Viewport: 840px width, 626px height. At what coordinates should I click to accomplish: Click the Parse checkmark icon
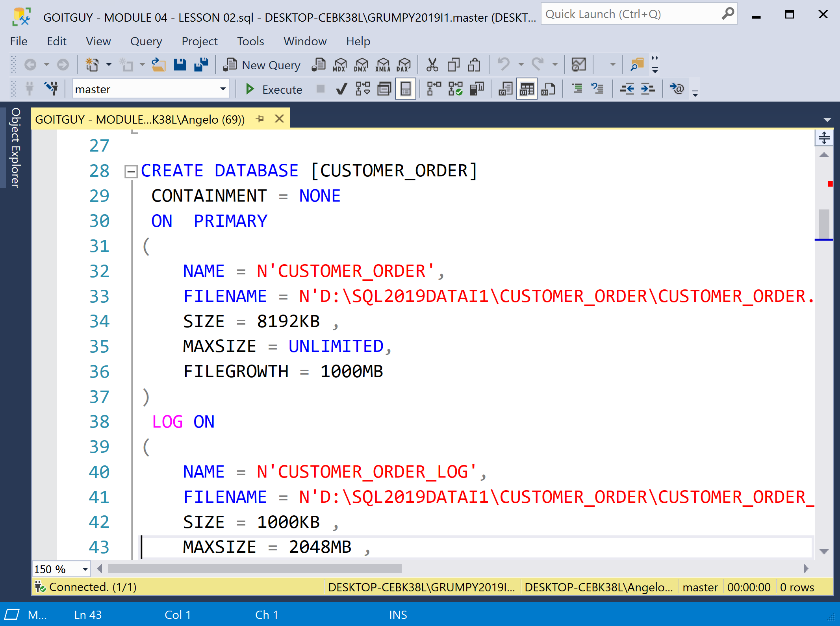(341, 89)
